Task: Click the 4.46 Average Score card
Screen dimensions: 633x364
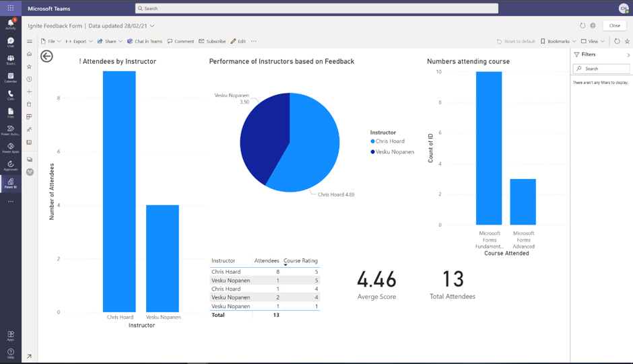Action: [x=376, y=285]
